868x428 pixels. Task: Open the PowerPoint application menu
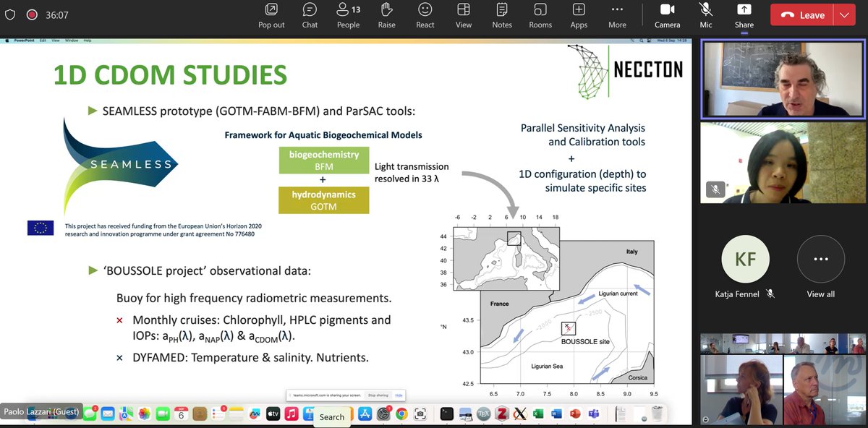pos(25,40)
